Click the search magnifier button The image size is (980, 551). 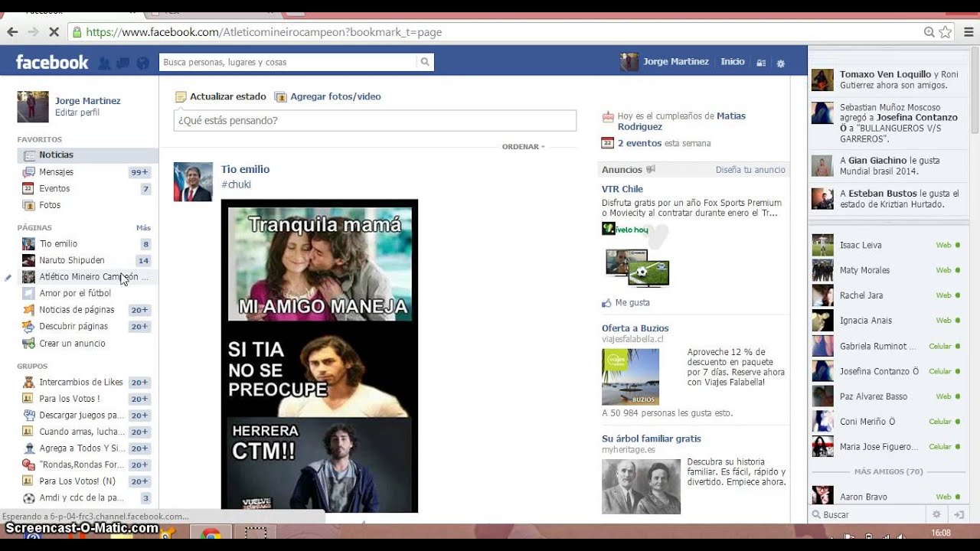[424, 62]
